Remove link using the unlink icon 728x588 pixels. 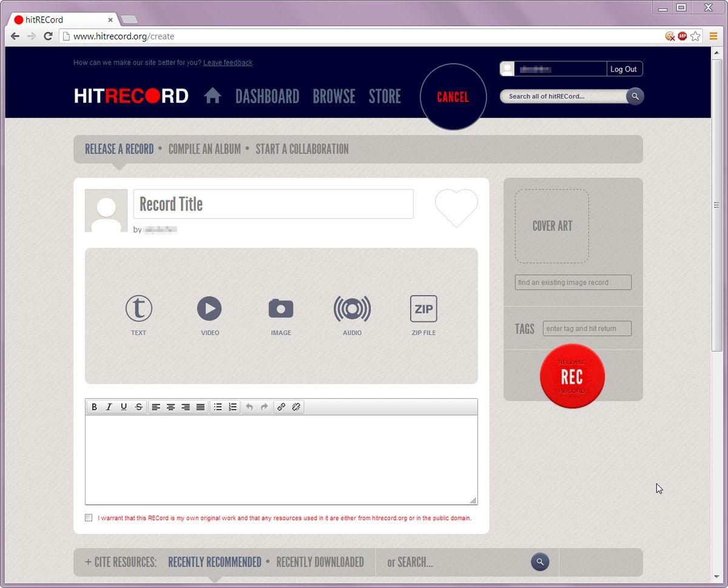click(296, 407)
